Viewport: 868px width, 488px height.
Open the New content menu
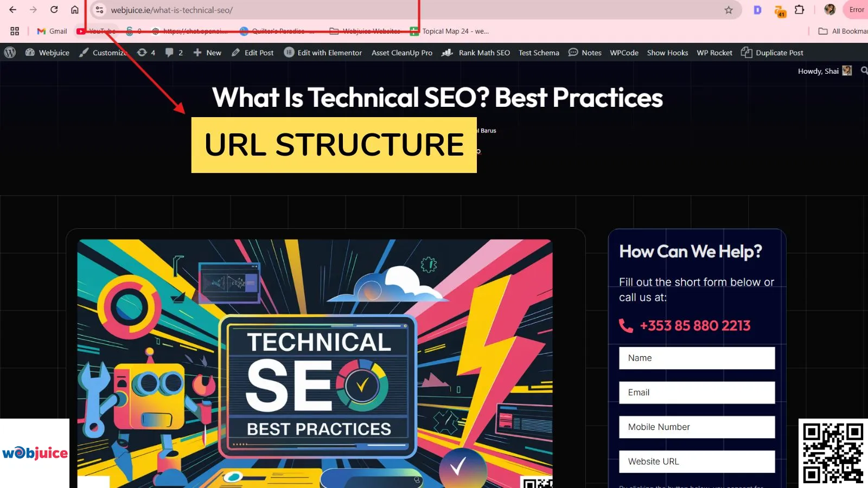tap(207, 53)
